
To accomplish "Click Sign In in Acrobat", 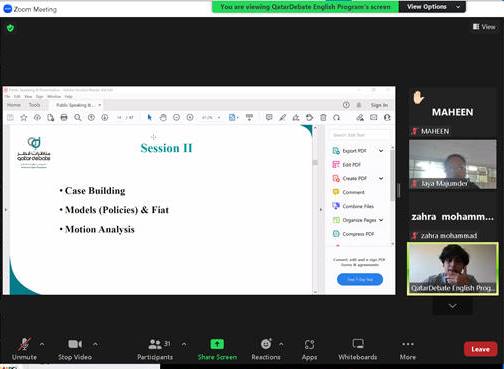I will (x=379, y=105).
